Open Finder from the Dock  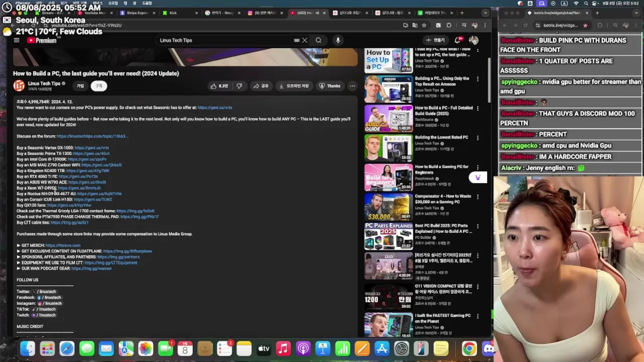coord(28,348)
